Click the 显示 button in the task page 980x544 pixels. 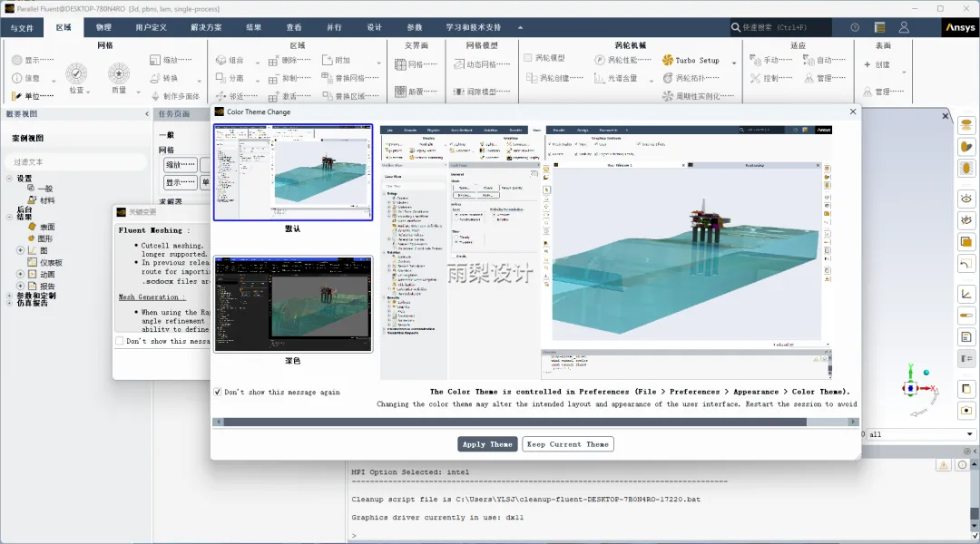(181, 182)
